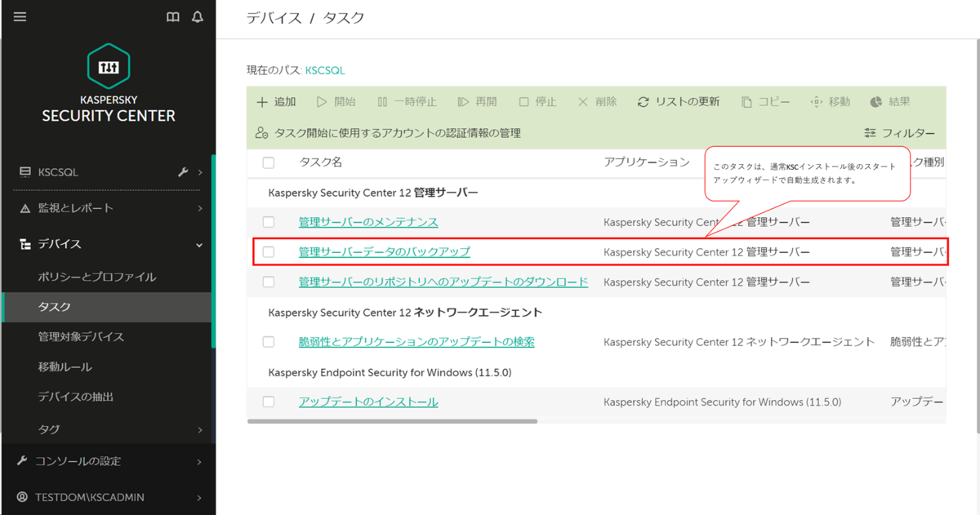Click the 移動 move icon

click(816, 102)
